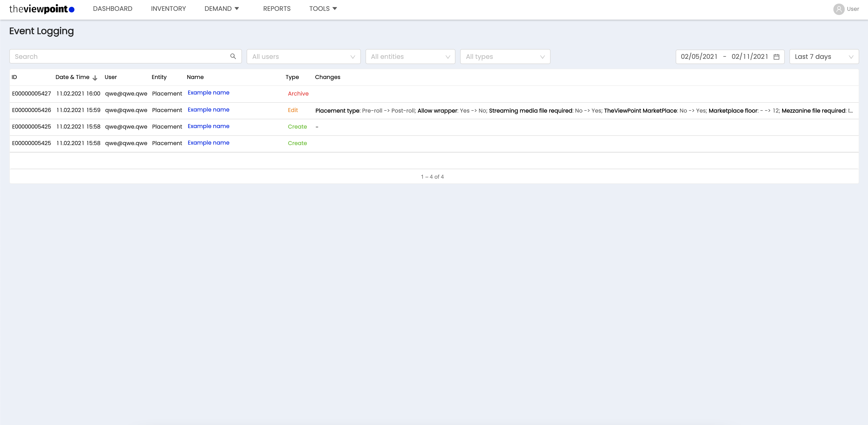
Task: Click the end date 02/11/2021
Action: pos(750,57)
